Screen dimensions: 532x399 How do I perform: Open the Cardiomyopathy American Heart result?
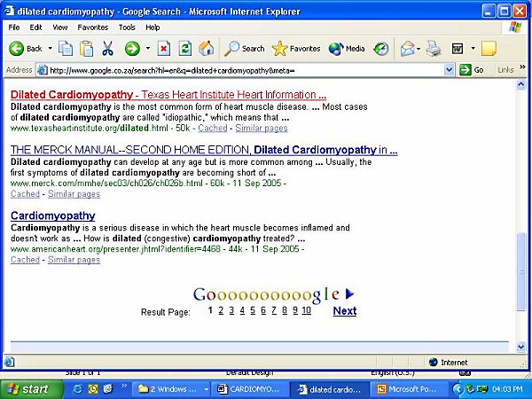[x=53, y=215]
